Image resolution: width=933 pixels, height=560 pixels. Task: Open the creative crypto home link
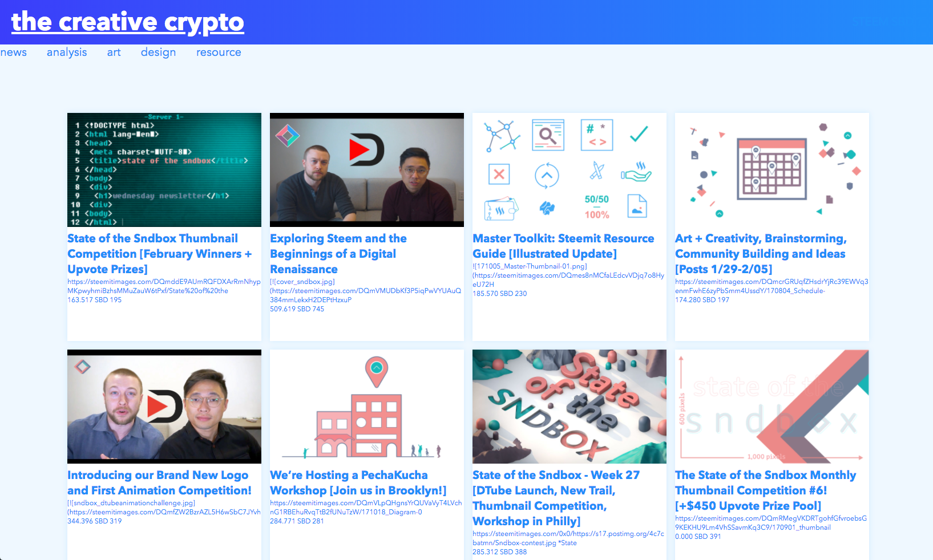[x=127, y=22]
